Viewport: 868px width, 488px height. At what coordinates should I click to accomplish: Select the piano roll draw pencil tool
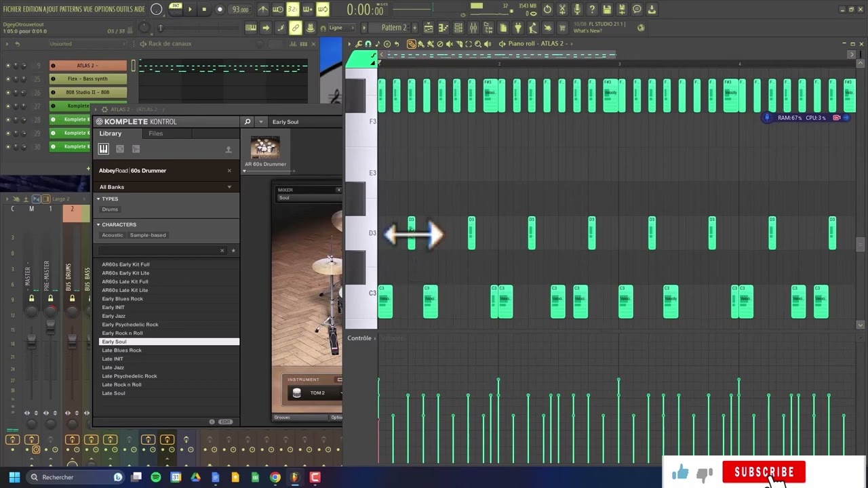[x=412, y=43]
